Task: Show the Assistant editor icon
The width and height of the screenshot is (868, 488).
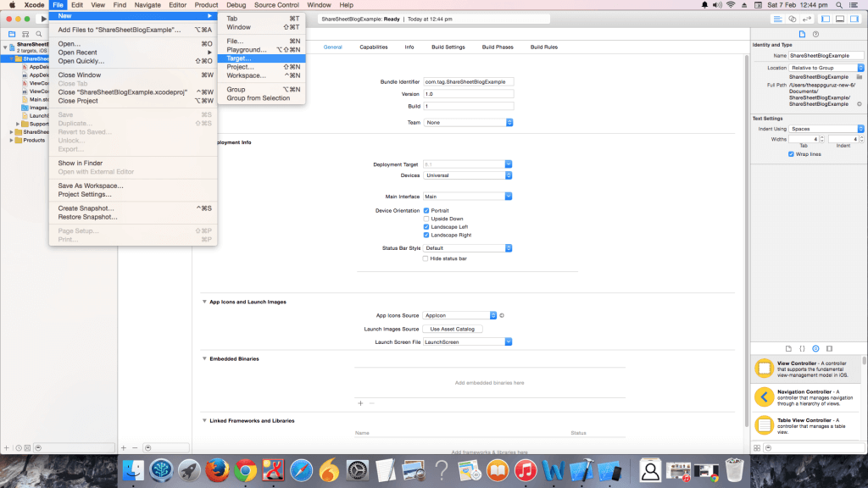Action: (x=793, y=19)
